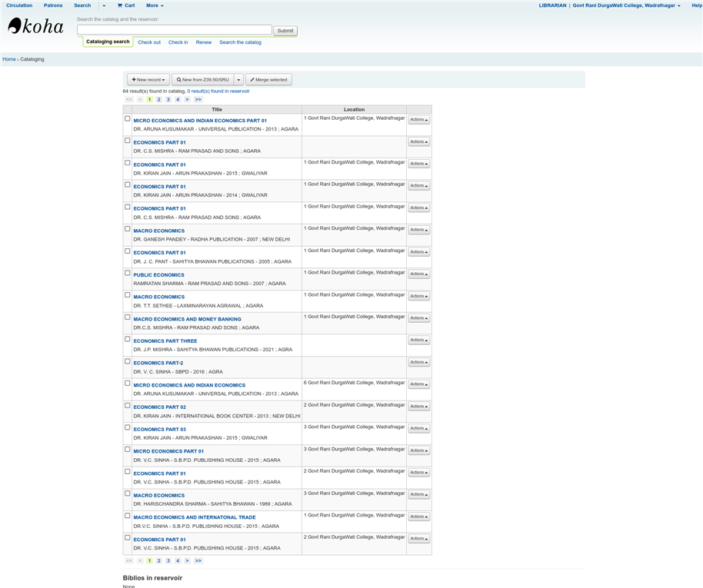
Task: Open the New record menu
Action: click(x=148, y=80)
